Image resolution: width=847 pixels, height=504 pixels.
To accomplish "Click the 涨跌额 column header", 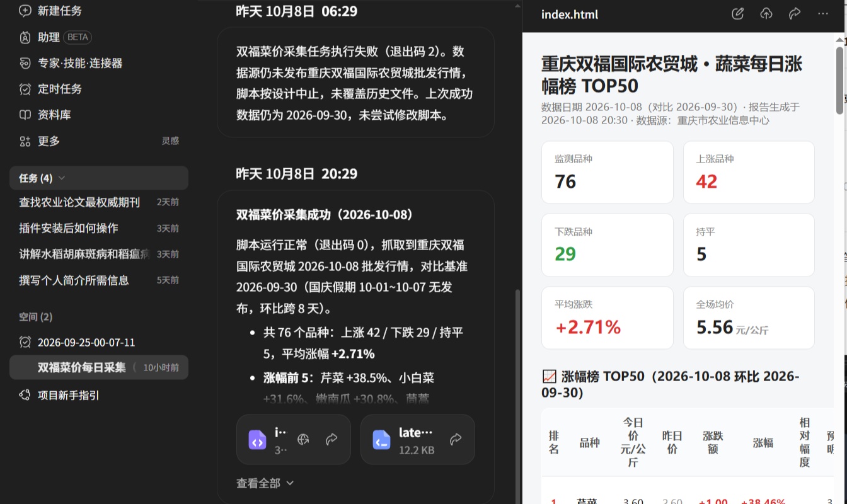I will click(713, 443).
